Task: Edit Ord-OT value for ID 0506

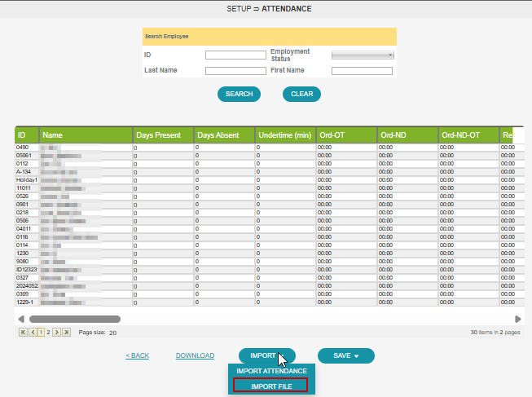Action: (x=346, y=221)
